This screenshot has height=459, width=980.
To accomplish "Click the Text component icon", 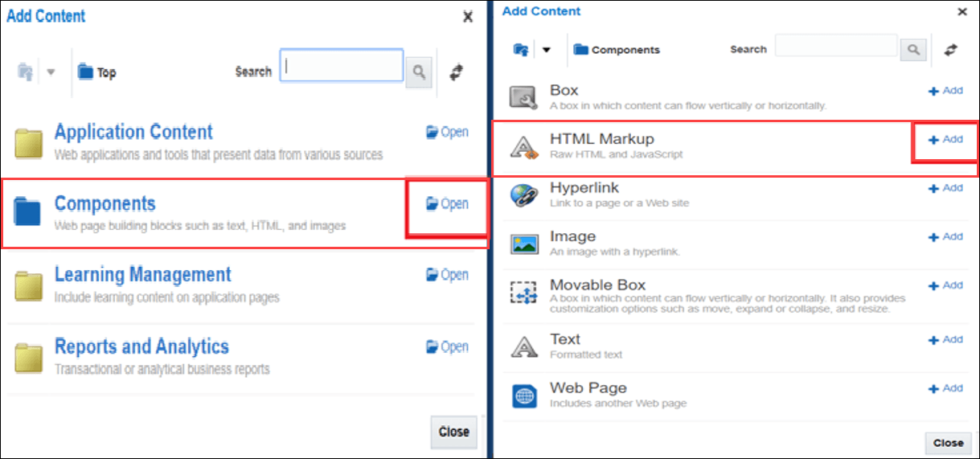I will coord(524,346).
